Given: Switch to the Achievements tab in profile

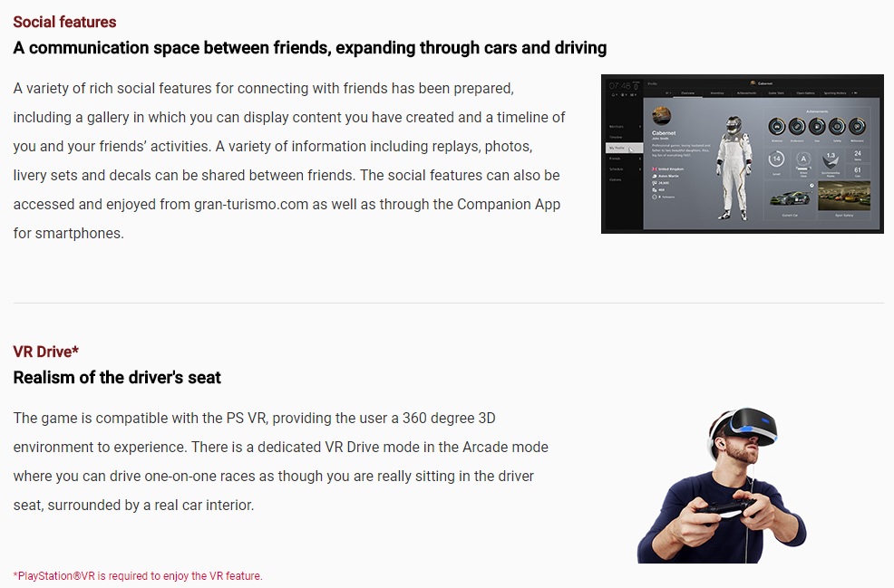Looking at the screenshot, I should [746, 92].
